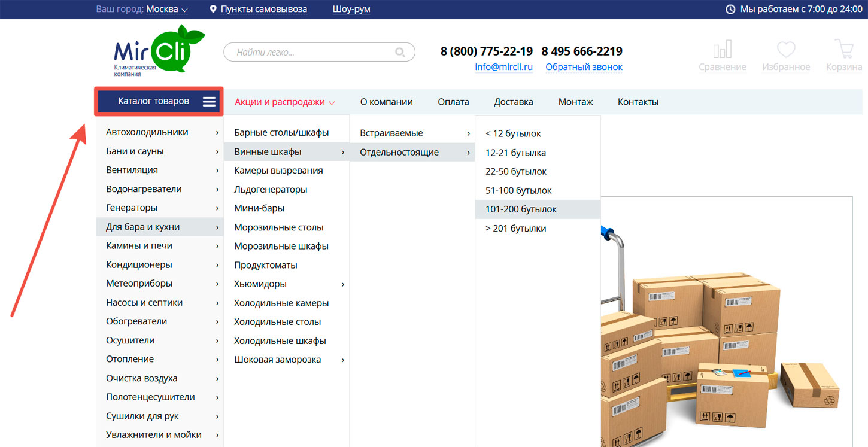
Task: Select Винные шкафы subcategory
Action: [x=287, y=152]
